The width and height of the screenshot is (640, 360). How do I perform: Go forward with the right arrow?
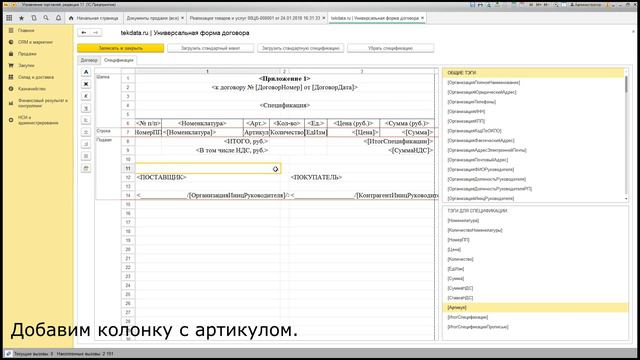coord(96,33)
